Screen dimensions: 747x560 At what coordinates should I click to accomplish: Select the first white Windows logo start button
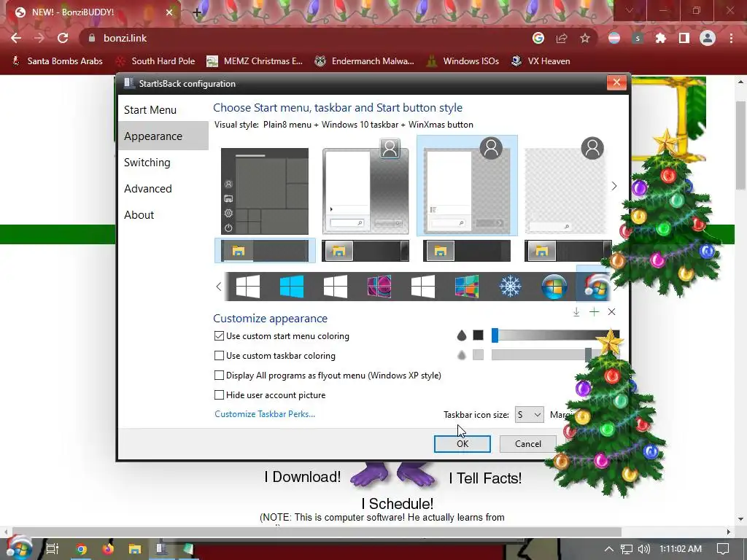tap(248, 287)
